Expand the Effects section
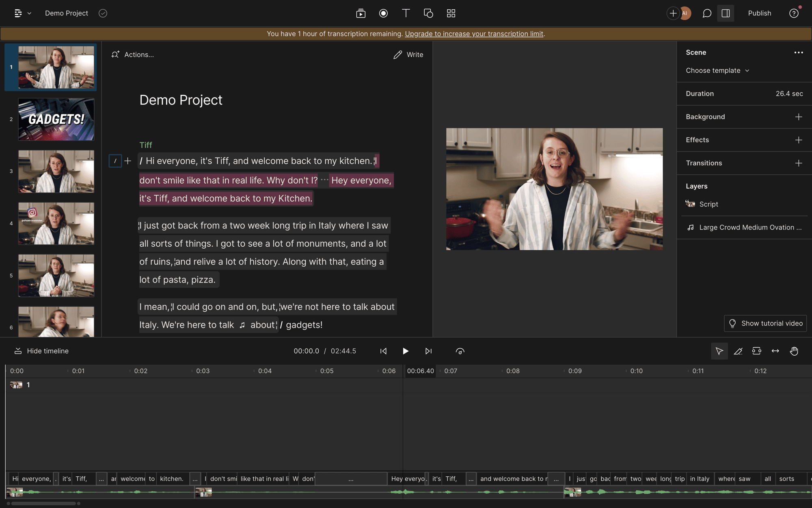Screen dimensions: 812x508 (x=798, y=140)
